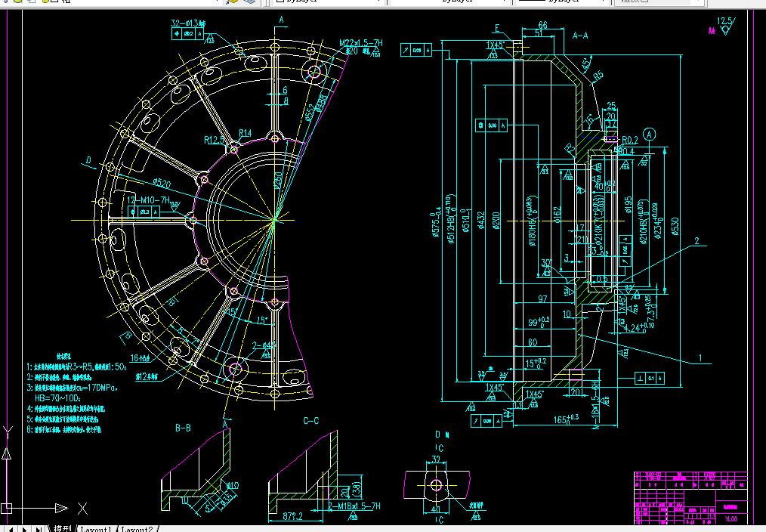Select the B-B section view label
Screen dimensions: 766x532
pyautogui.click(x=183, y=428)
